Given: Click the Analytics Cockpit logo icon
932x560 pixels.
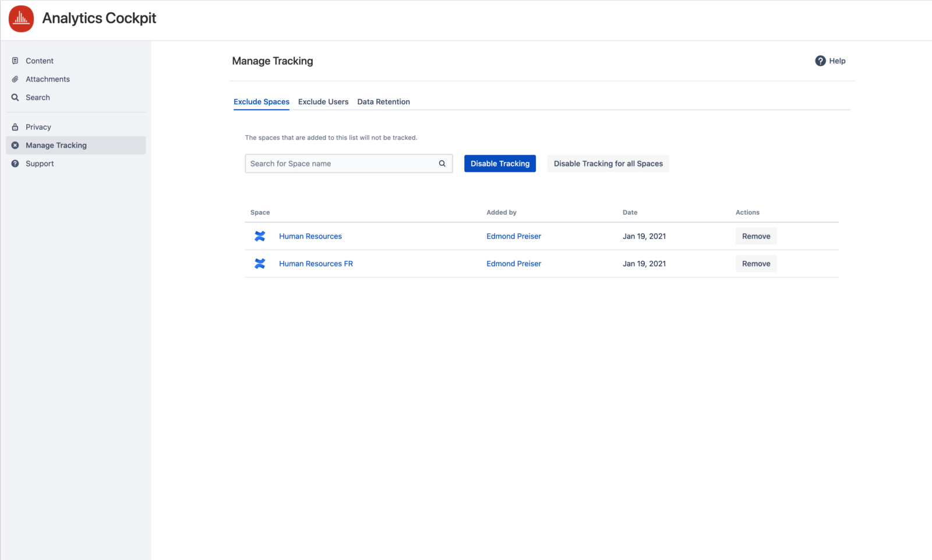Looking at the screenshot, I should click(x=20, y=18).
